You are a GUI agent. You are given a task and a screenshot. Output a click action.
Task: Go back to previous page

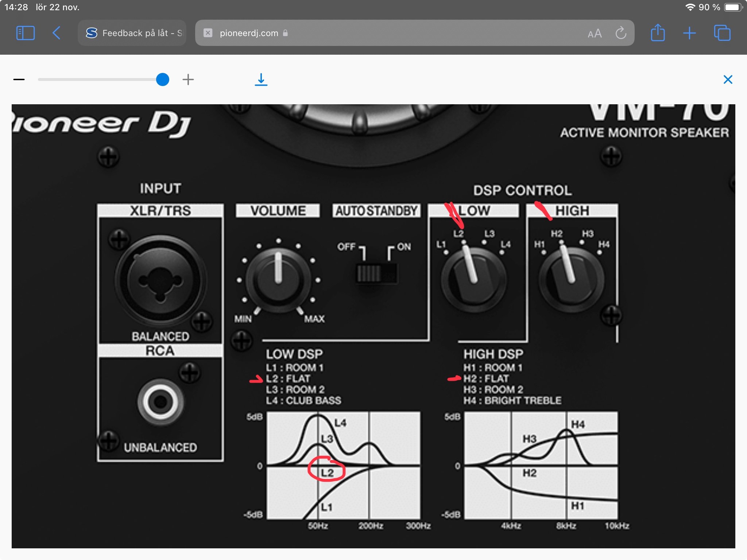pyautogui.click(x=57, y=33)
